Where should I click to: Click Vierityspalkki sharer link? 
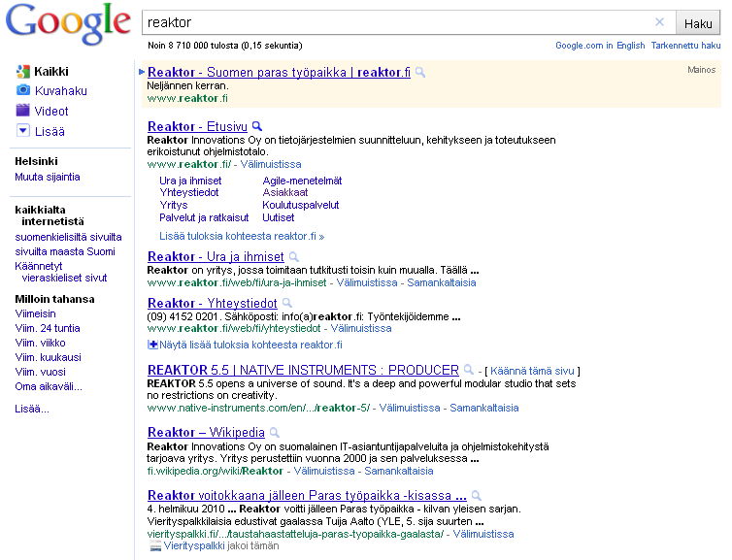click(x=194, y=546)
